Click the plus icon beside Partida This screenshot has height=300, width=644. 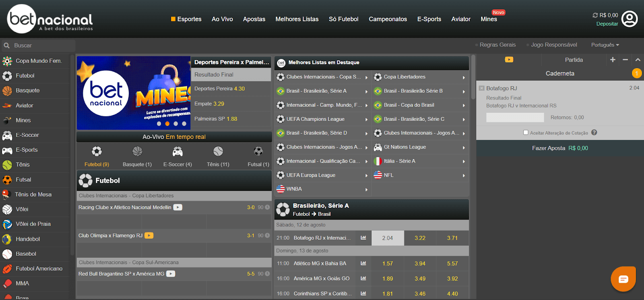[613, 60]
